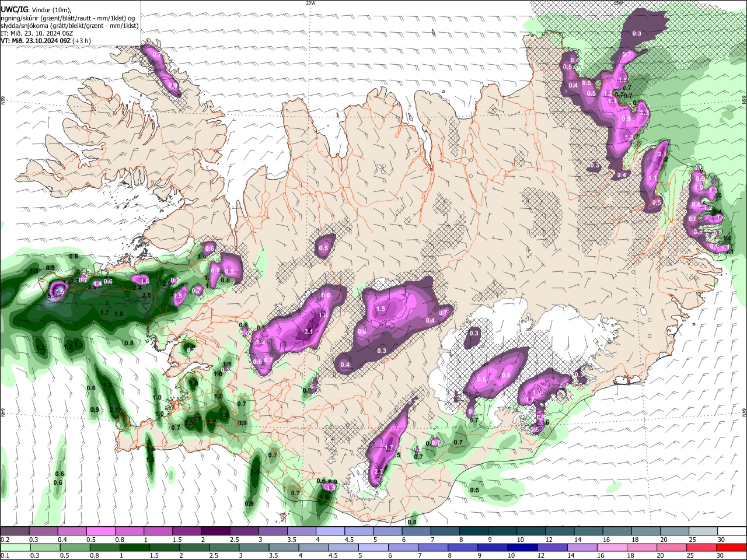Select the 1–1.5 magenta snow legend swatch

(x=158, y=531)
